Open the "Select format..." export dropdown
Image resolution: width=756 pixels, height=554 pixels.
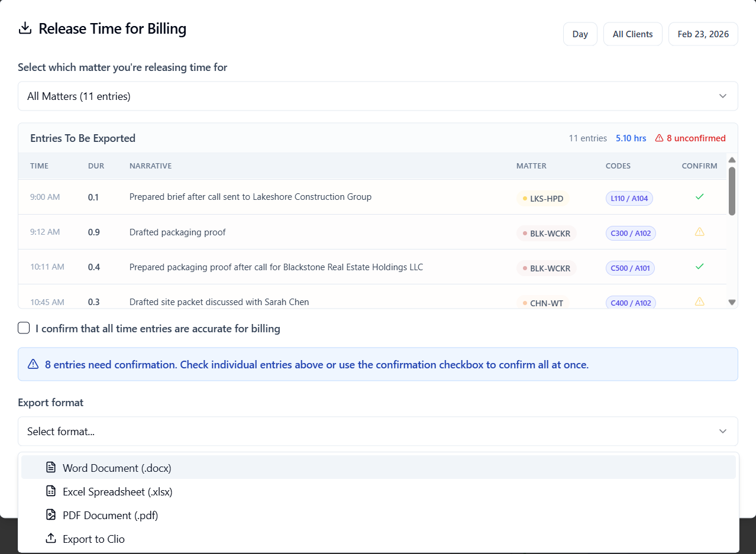click(x=378, y=431)
